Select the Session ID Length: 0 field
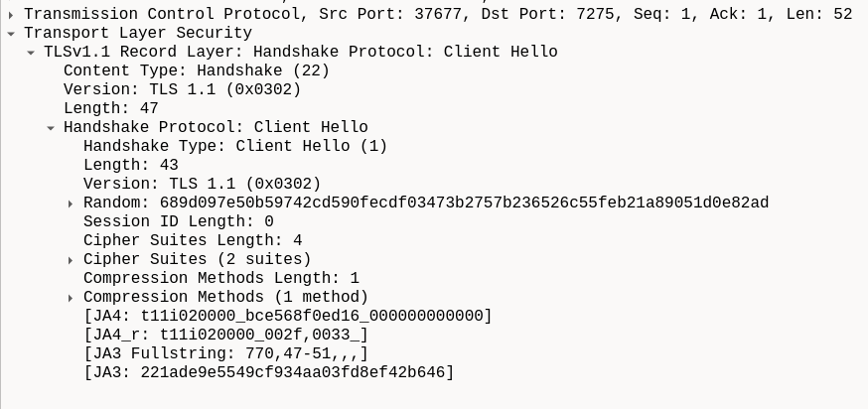Viewport: 868px width, 409px height. click(178, 221)
